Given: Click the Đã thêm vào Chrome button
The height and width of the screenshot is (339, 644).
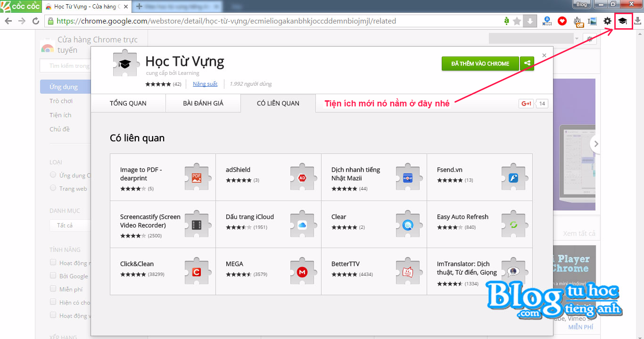Looking at the screenshot, I should click(x=480, y=64).
